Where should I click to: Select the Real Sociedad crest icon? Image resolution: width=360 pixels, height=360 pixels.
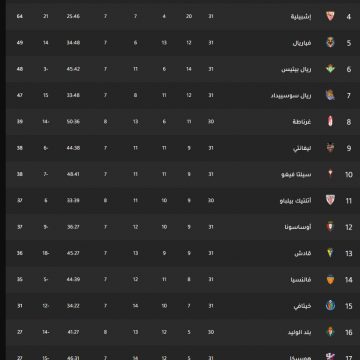[330, 95]
